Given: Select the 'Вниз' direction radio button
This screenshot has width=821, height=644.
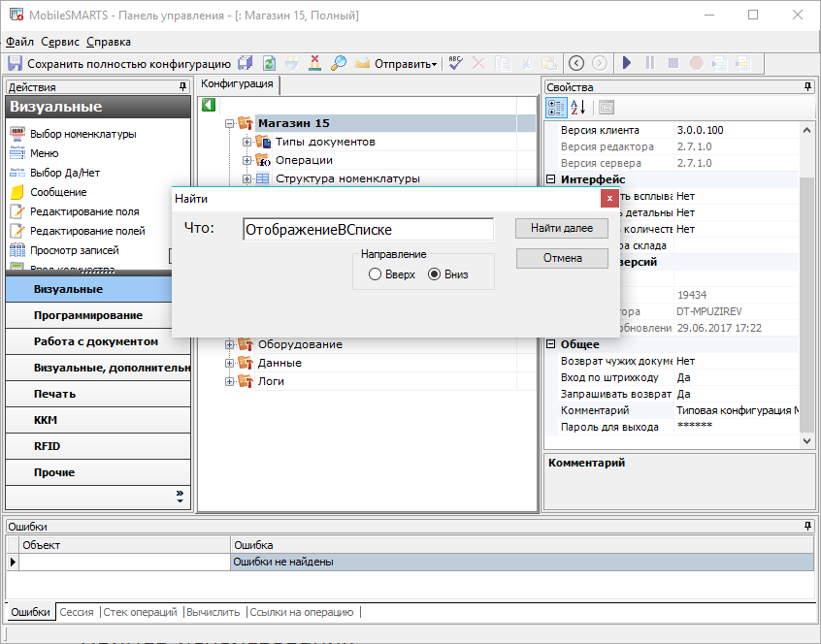Looking at the screenshot, I should pos(434,274).
